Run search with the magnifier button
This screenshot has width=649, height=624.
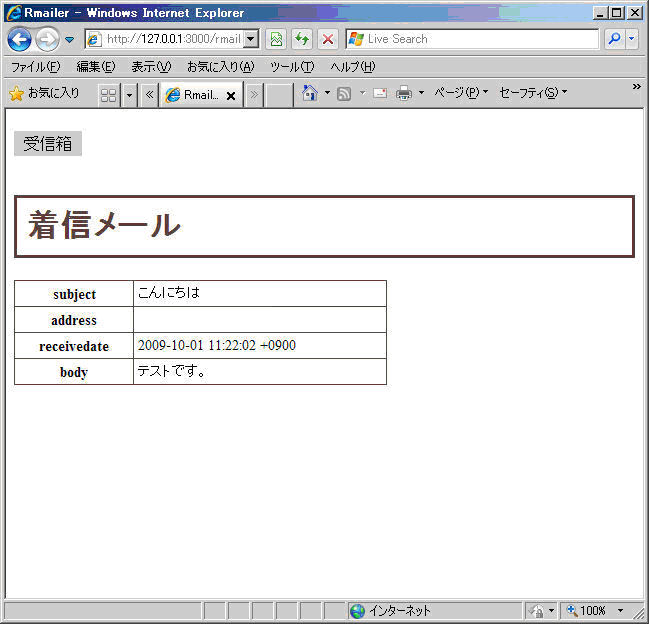pos(615,39)
